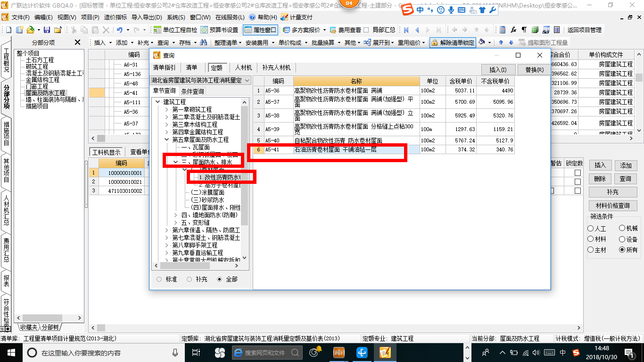Click the blue move-down arrow icon
The height and width of the screenshot is (362, 644).
[x=511, y=42]
